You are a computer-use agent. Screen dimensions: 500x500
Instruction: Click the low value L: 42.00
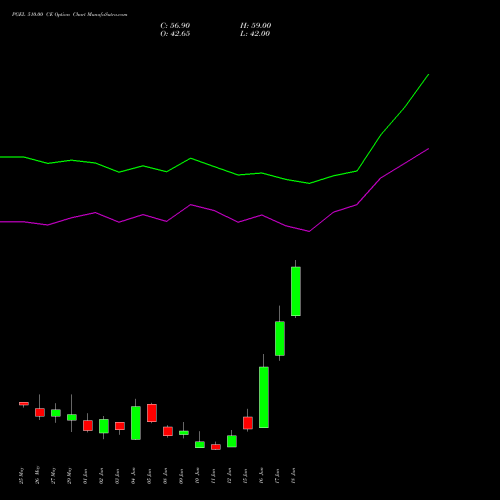pos(255,34)
